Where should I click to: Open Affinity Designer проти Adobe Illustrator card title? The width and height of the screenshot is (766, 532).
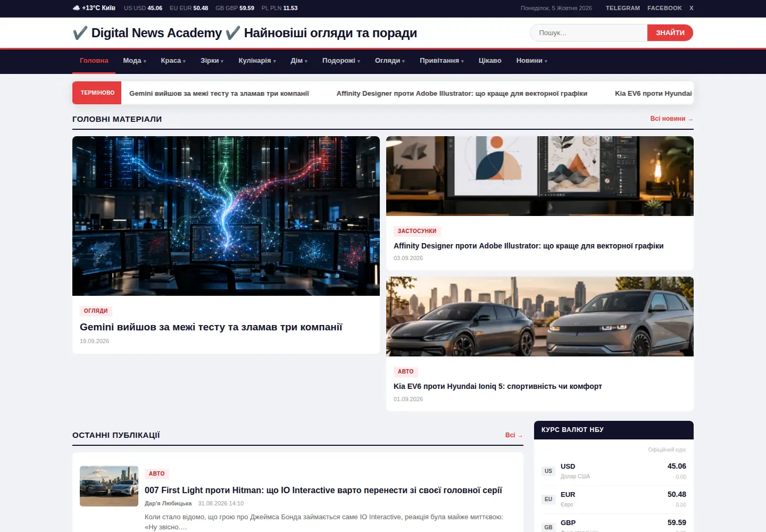click(528, 246)
